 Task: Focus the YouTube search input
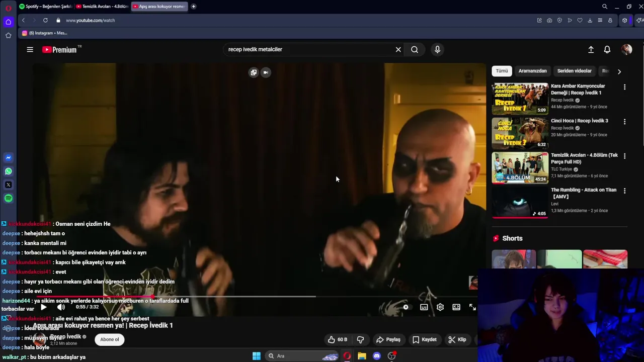[x=309, y=49]
